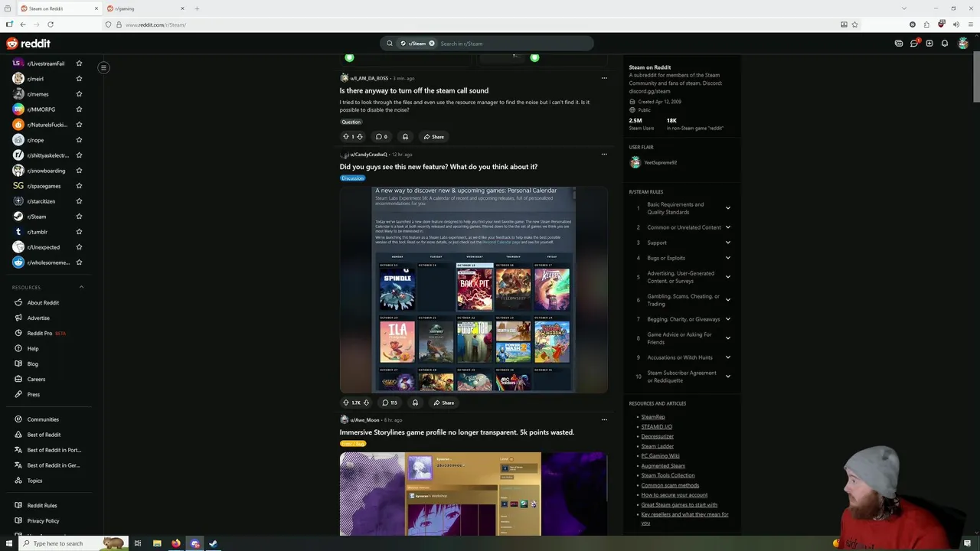Open overflow menu for u/Awe_Moon post

coord(604,420)
